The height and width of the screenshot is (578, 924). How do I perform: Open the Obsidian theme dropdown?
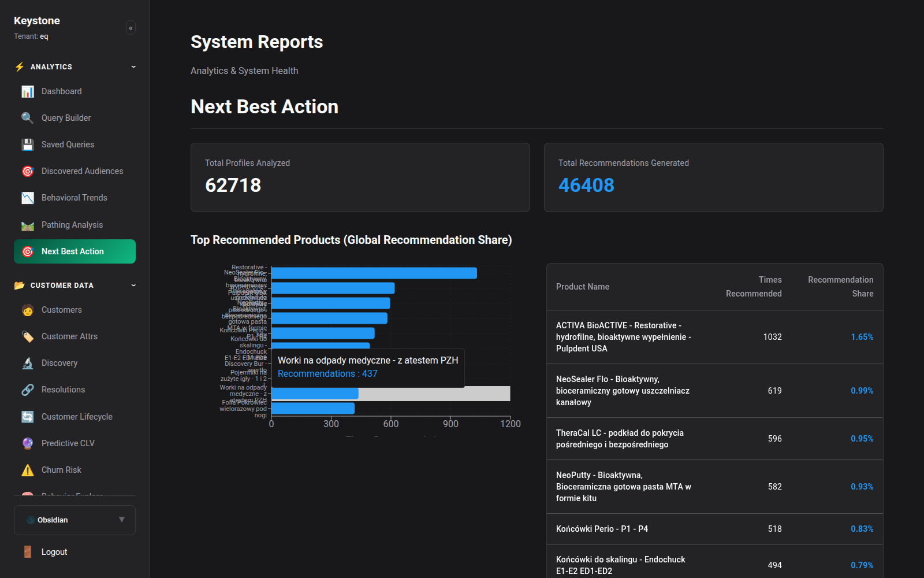[x=74, y=520]
